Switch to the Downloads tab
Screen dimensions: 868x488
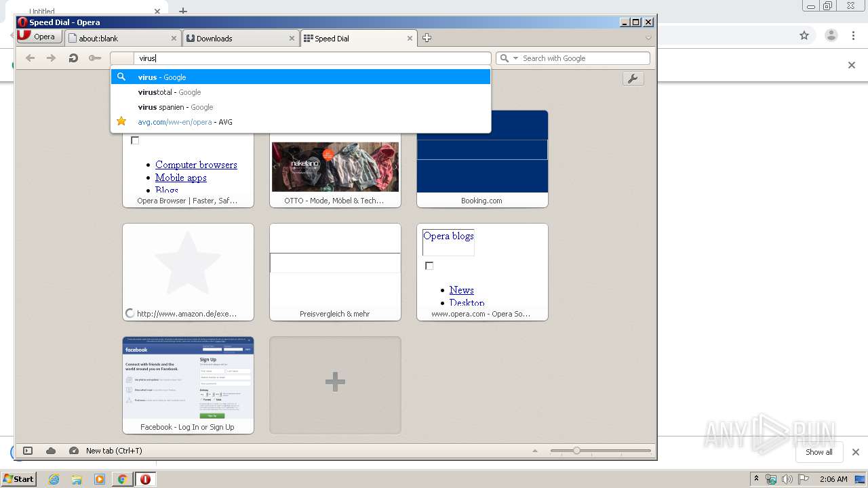(241, 38)
